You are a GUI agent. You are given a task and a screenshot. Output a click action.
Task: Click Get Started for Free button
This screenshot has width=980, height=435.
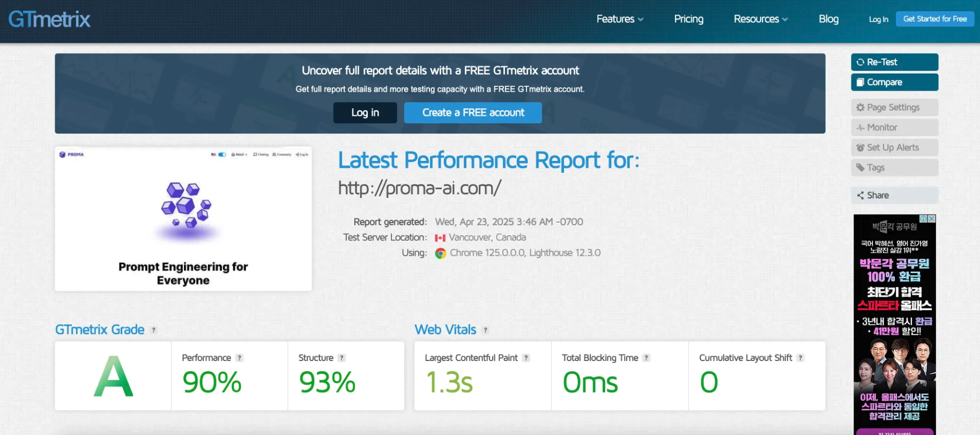click(x=935, y=19)
